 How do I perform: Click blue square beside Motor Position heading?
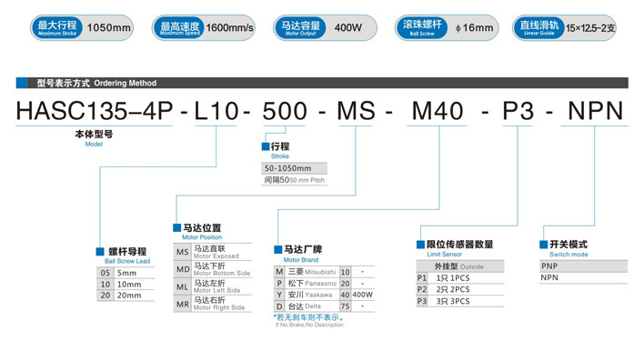click(177, 227)
